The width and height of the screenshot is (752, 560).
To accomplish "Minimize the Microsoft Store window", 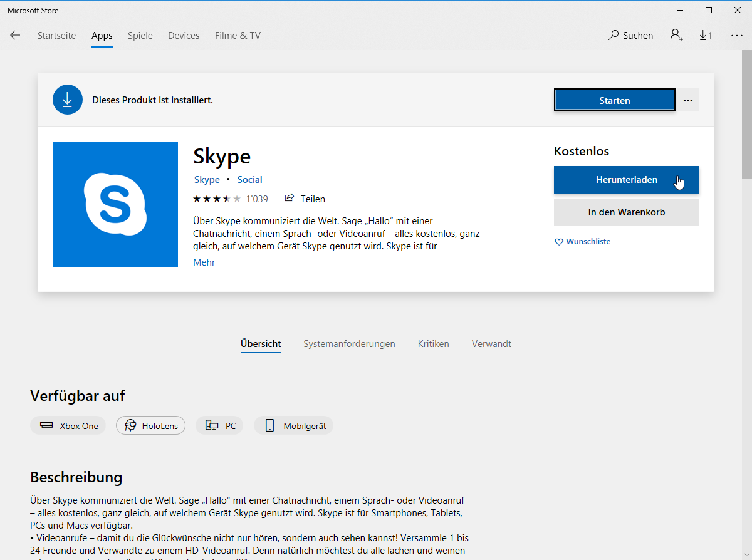I will pos(681,10).
